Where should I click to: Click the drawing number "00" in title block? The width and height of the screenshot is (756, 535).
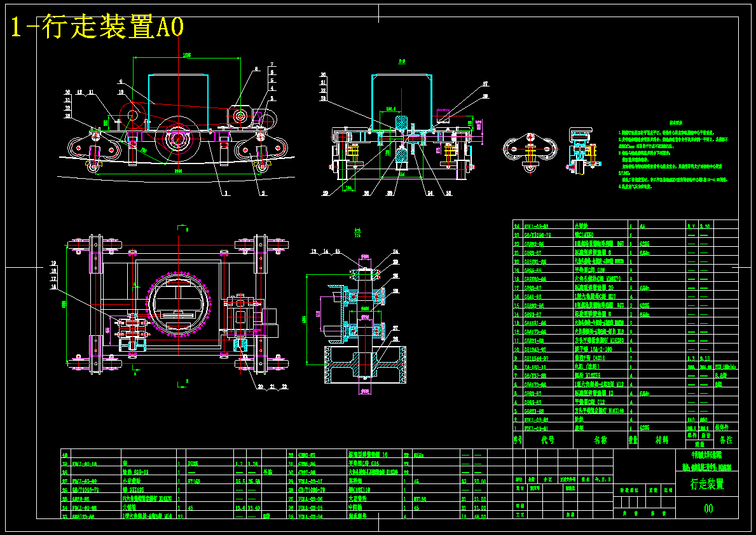pyautogui.click(x=708, y=508)
